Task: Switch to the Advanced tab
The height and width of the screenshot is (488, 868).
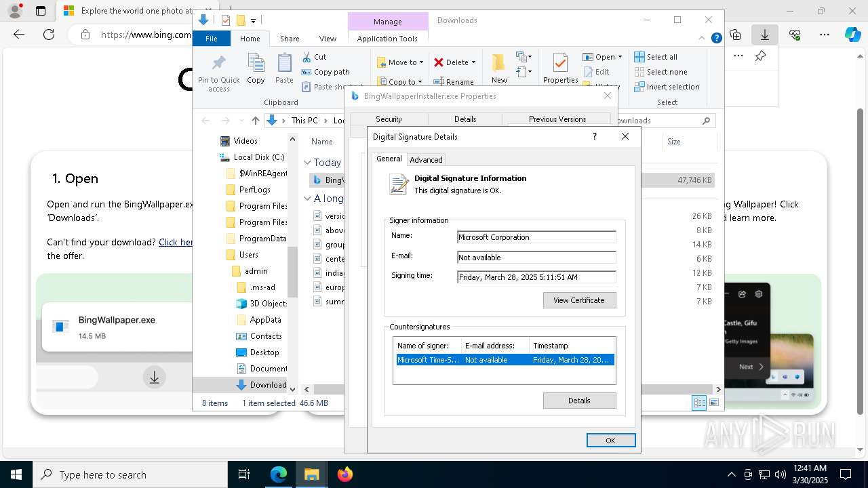Action: pos(426,160)
